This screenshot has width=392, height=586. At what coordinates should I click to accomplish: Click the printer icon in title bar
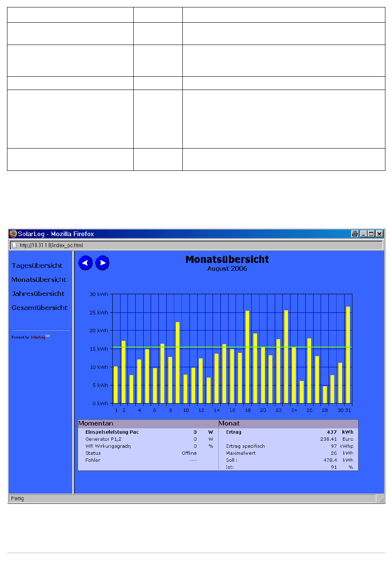[355, 234]
